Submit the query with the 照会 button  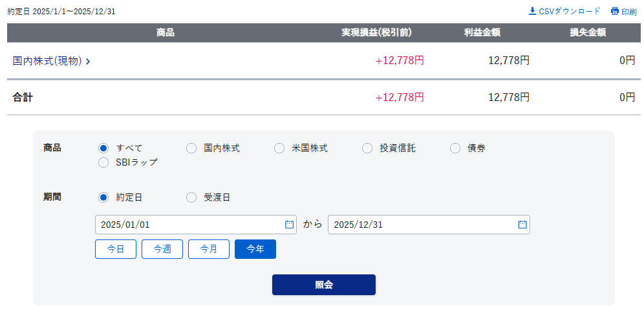tap(323, 285)
